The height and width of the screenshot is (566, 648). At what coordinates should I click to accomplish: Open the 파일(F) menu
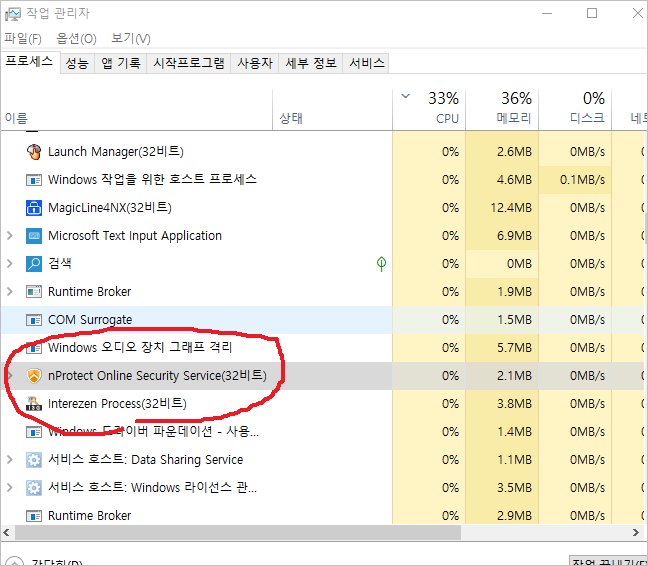(x=23, y=38)
